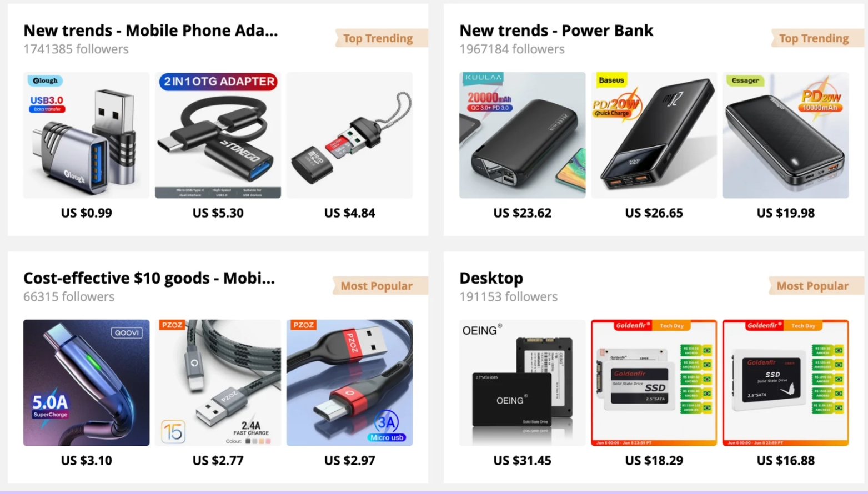Open New trends - Mobile Phone Adapter heading

pos(150,31)
